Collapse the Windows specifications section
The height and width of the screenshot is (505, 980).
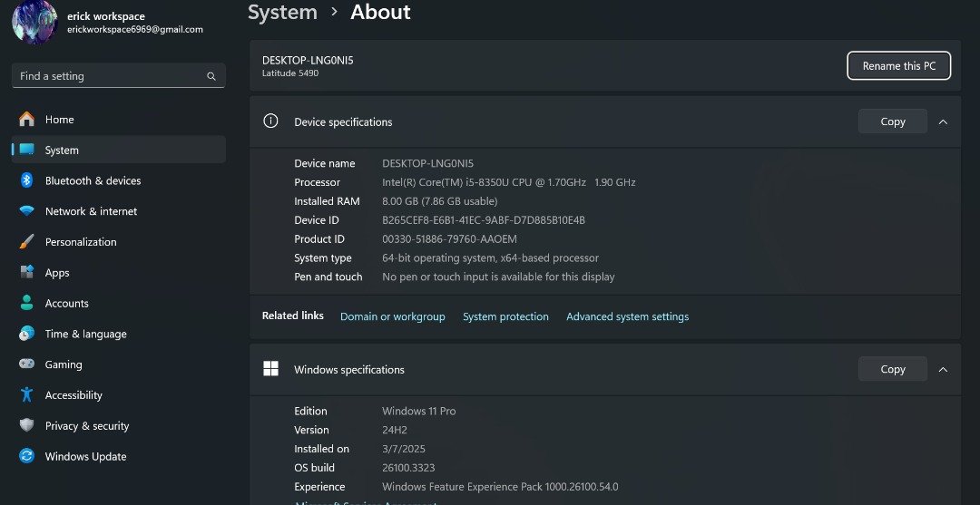coord(943,370)
